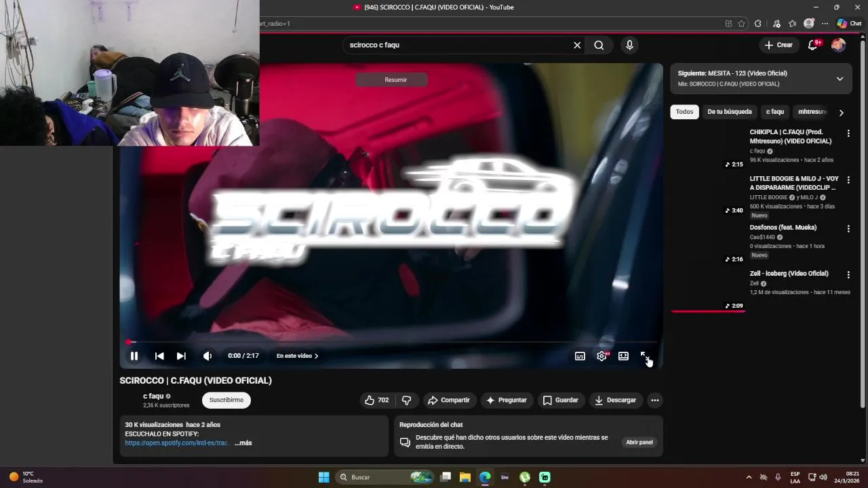Image resolution: width=868 pixels, height=488 pixels.
Task: Collapse the Siguiente mix panel chevron
Action: (x=840, y=79)
